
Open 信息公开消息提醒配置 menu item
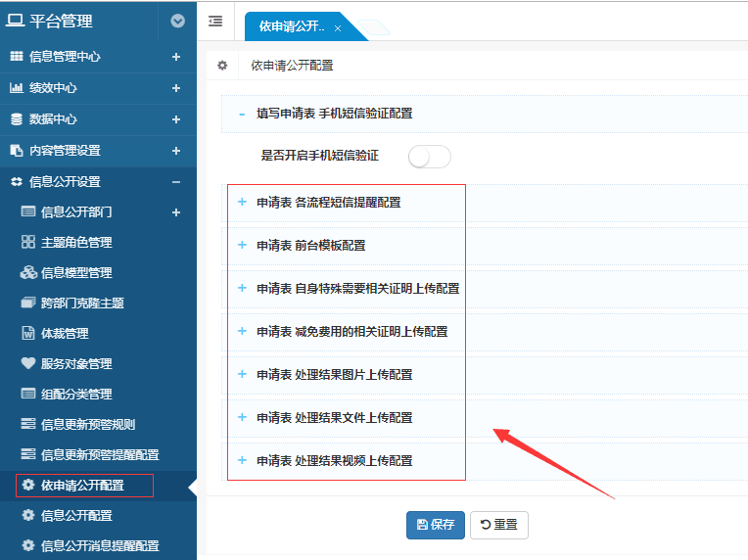point(99,545)
